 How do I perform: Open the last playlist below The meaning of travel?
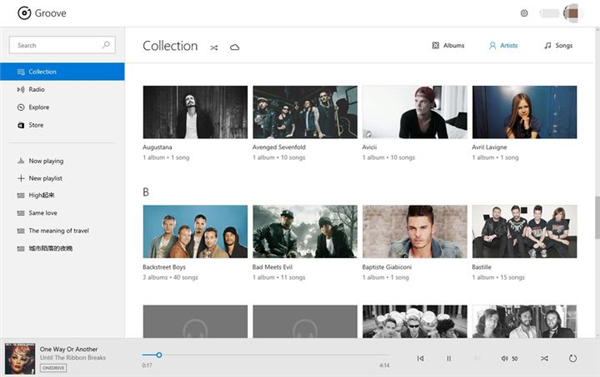click(x=62, y=248)
